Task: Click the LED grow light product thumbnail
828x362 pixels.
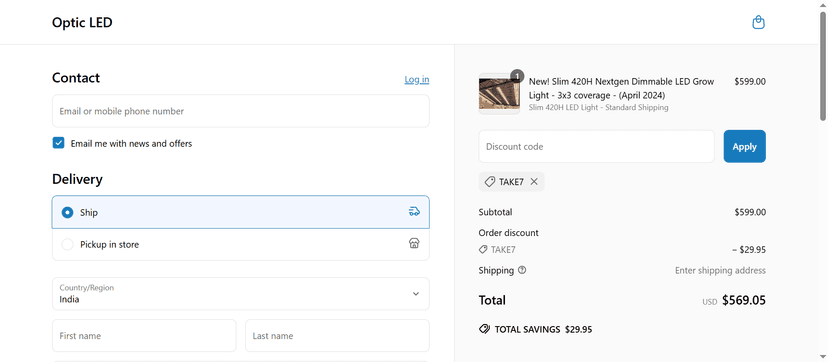Action: [499, 93]
